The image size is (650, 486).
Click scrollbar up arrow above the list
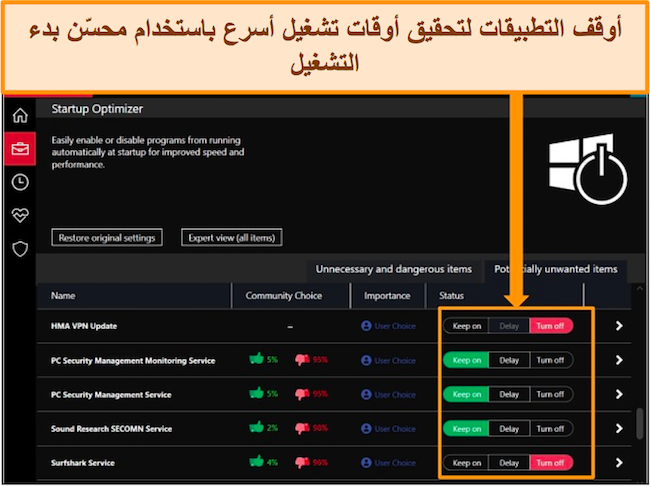(x=640, y=289)
